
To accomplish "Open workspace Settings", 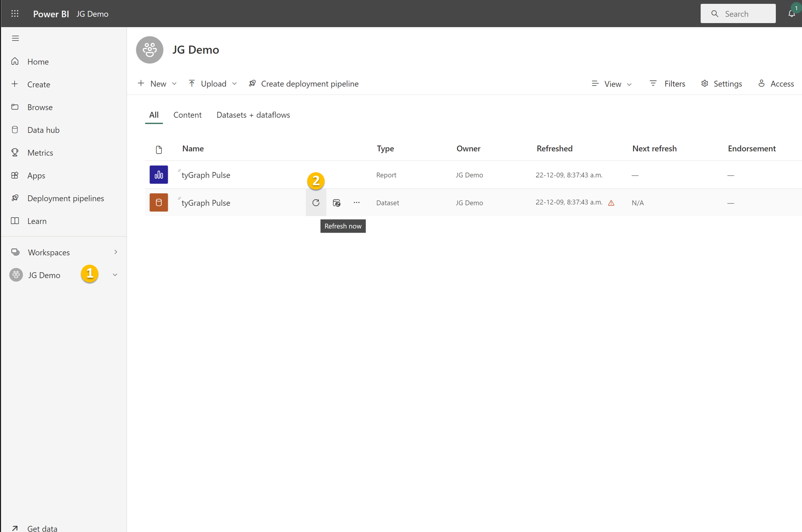I will [x=721, y=84].
